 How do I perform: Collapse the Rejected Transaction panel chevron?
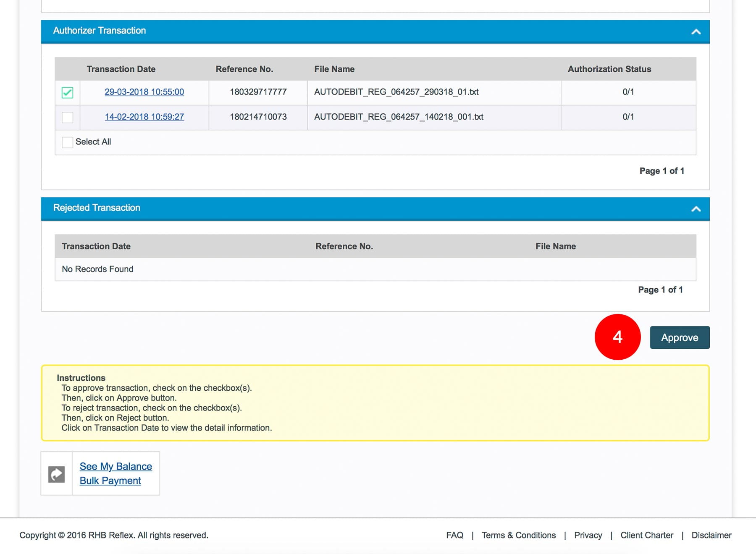[x=696, y=209]
